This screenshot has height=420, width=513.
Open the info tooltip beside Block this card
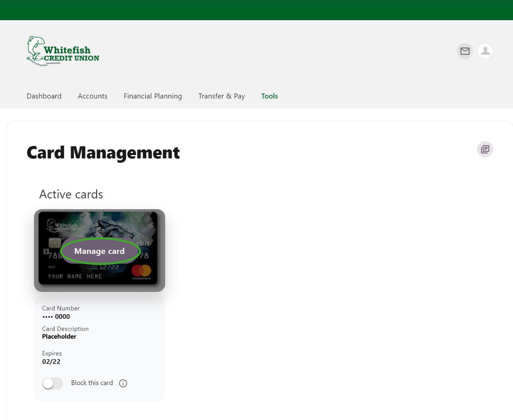[x=123, y=383]
